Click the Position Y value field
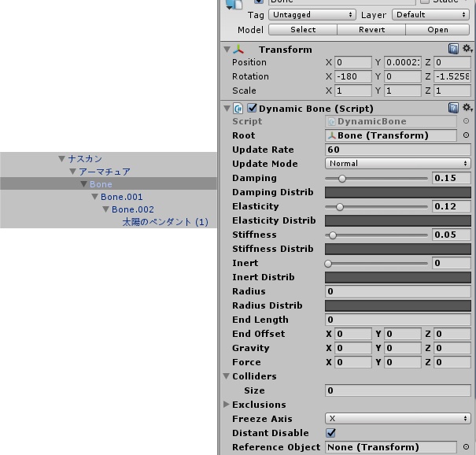This screenshot has height=455, width=476. tap(403, 62)
